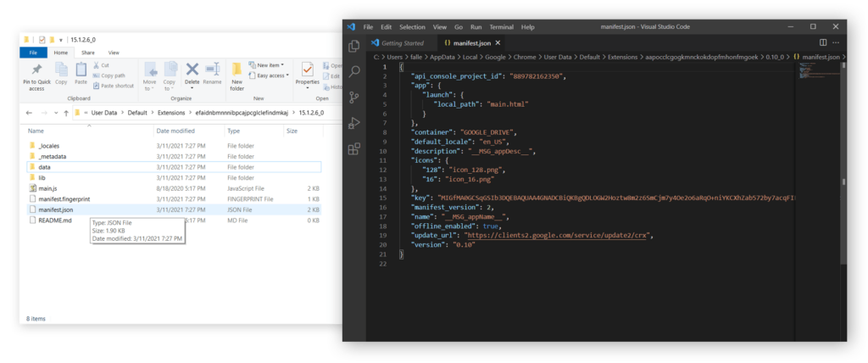Screen dimensions: 868x363
Task: Switch to the View ribbon tab in File Explorer
Action: [x=114, y=53]
